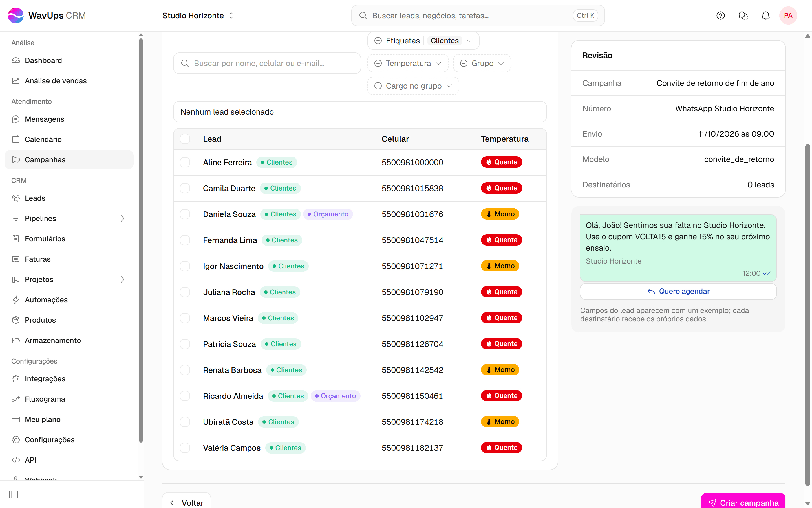This screenshot has width=812, height=508.
Task: Check the Igor Nascimento row checkbox
Action: [185, 266]
